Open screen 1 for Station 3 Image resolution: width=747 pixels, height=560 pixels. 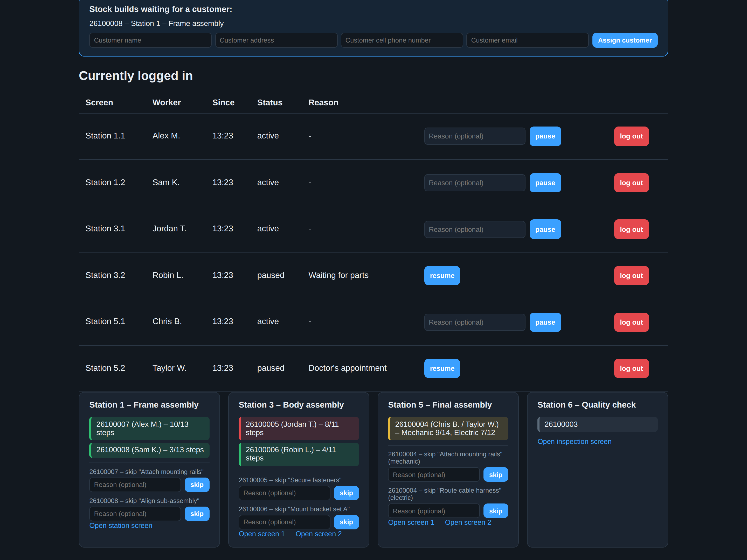pyautogui.click(x=262, y=534)
